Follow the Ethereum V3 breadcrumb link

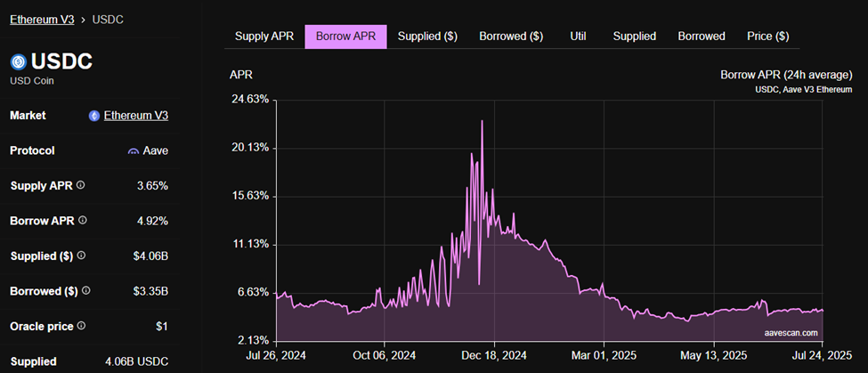pos(42,20)
